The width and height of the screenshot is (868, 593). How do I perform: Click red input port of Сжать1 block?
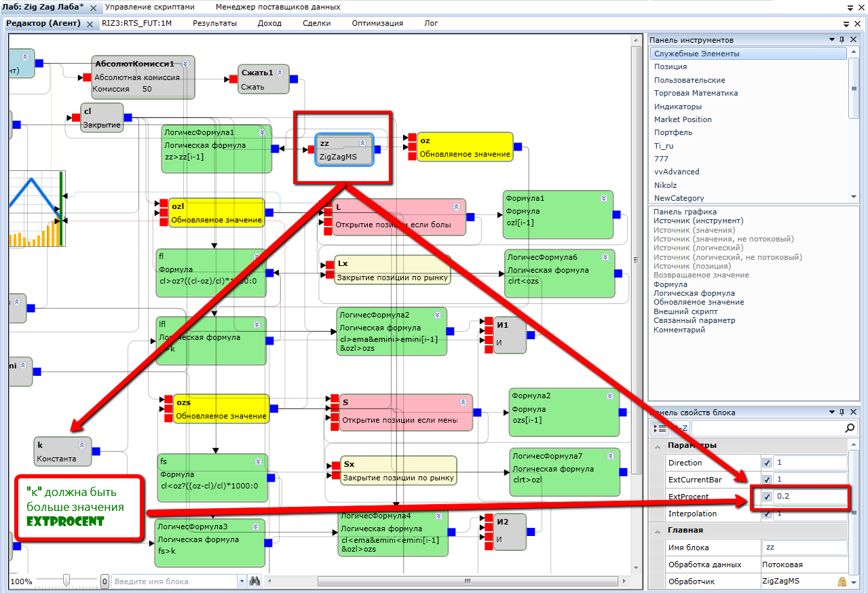(x=234, y=79)
